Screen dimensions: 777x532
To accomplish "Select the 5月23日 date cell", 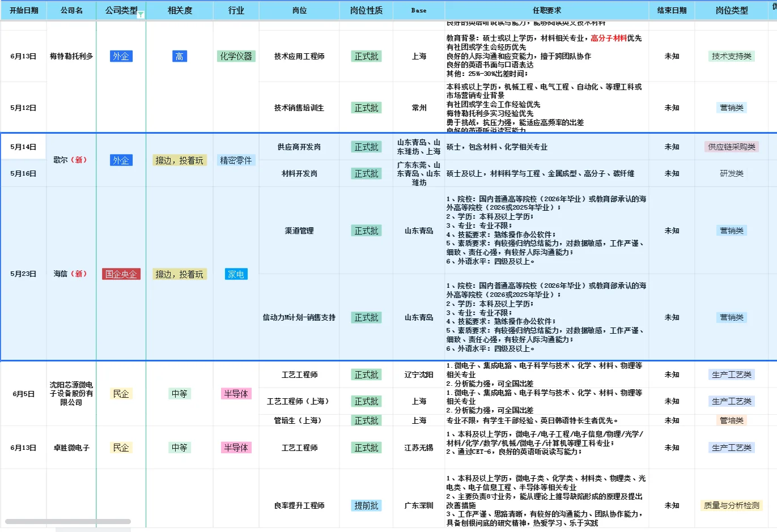I will pos(24,274).
